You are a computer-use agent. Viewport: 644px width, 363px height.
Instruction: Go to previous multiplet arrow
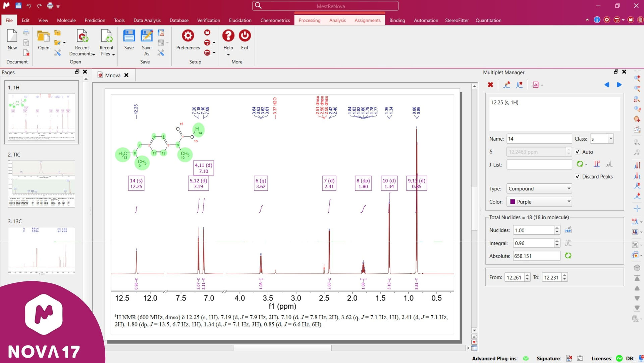click(x=607, y=85)
